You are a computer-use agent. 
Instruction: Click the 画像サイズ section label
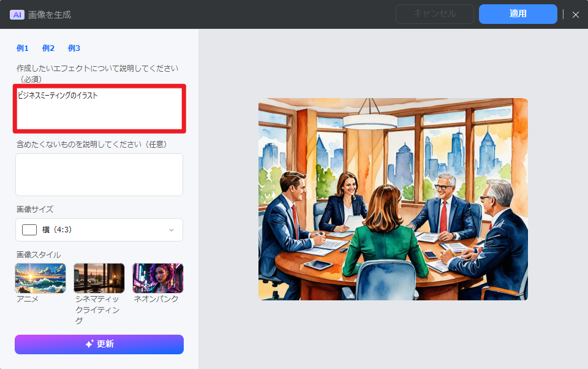point(35,210)
